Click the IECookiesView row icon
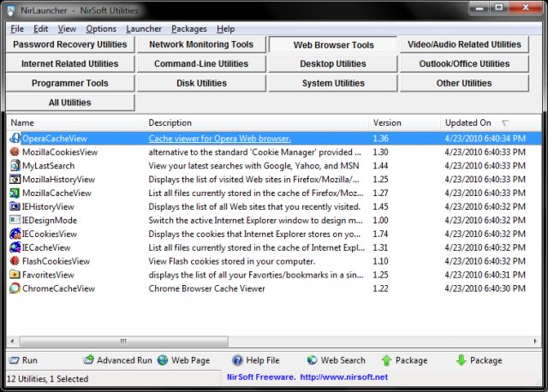Viewport: 548px width, 392px height. tap(15, 234)
